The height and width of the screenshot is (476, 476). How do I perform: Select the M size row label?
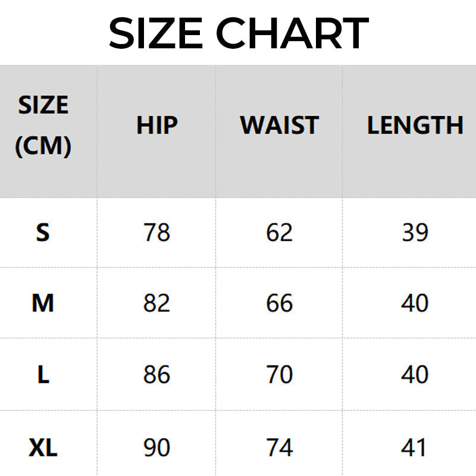coord(43,303)
